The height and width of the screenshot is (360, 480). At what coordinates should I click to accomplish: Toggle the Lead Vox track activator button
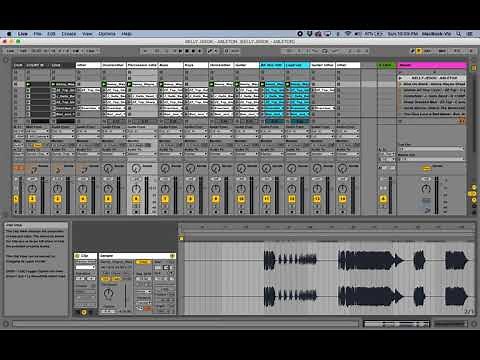click(292, 199)
